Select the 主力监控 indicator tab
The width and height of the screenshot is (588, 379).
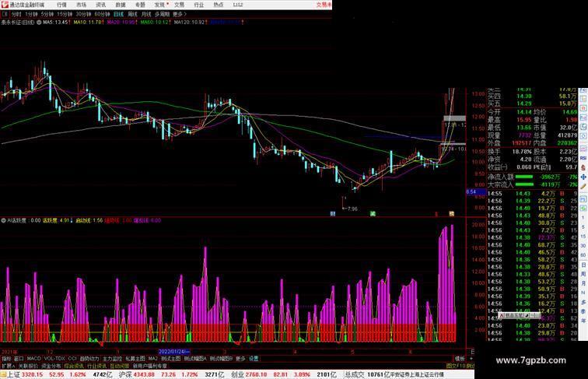(113, 359)
